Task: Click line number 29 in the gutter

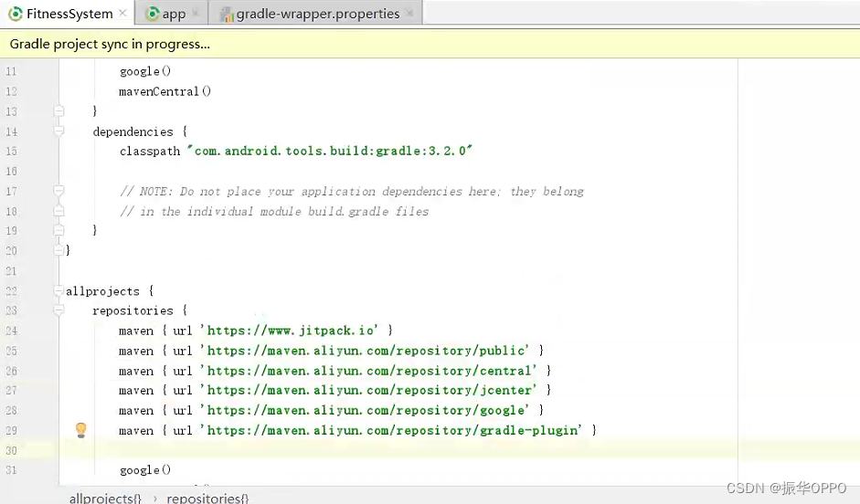Action: tap(11, 431)
